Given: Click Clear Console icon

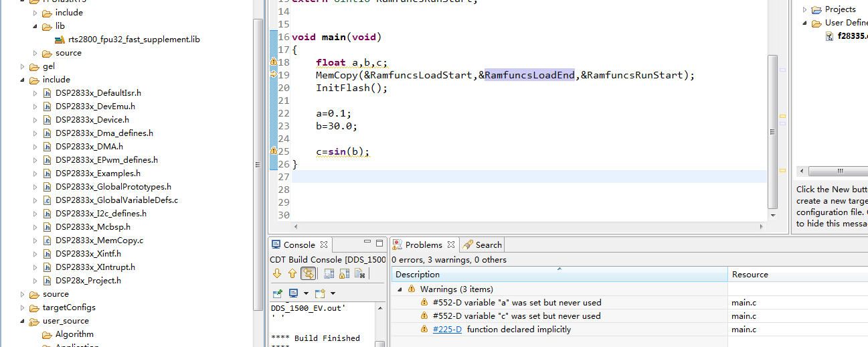Looking at the screenshot, I should point(359,273).
